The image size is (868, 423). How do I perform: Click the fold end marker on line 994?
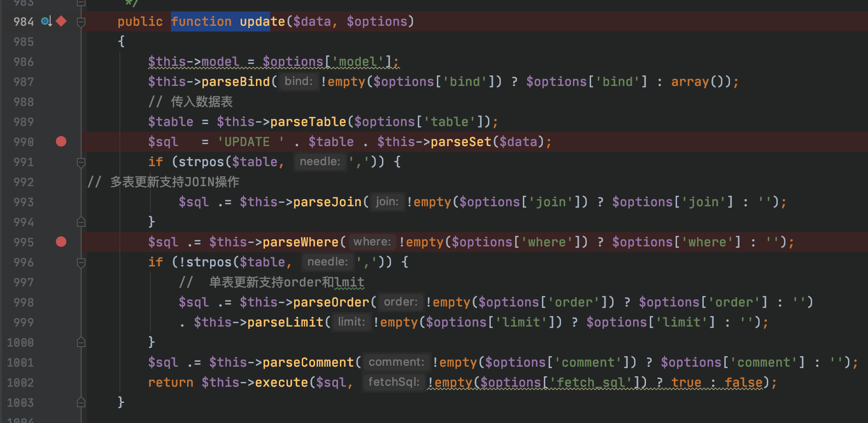click(x=81, y=222)
